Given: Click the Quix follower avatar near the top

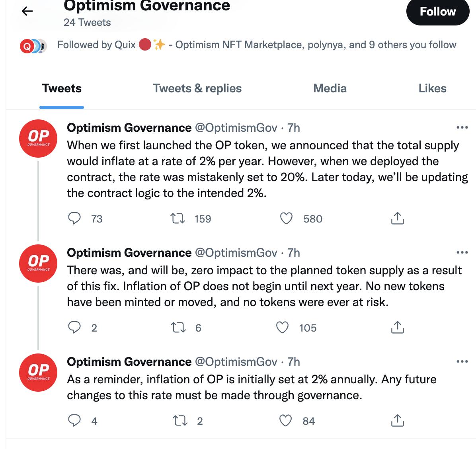Looking at the screenshot, I should pyautogui.click(x=26, y=45).
